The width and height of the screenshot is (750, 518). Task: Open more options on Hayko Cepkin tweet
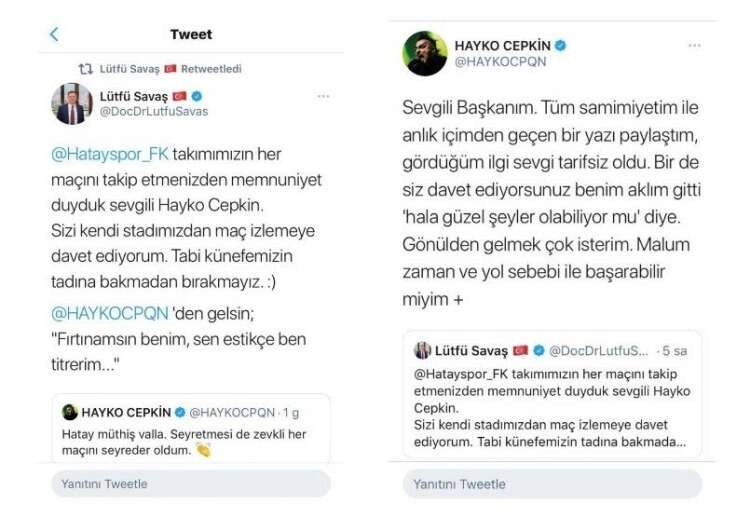695,46
